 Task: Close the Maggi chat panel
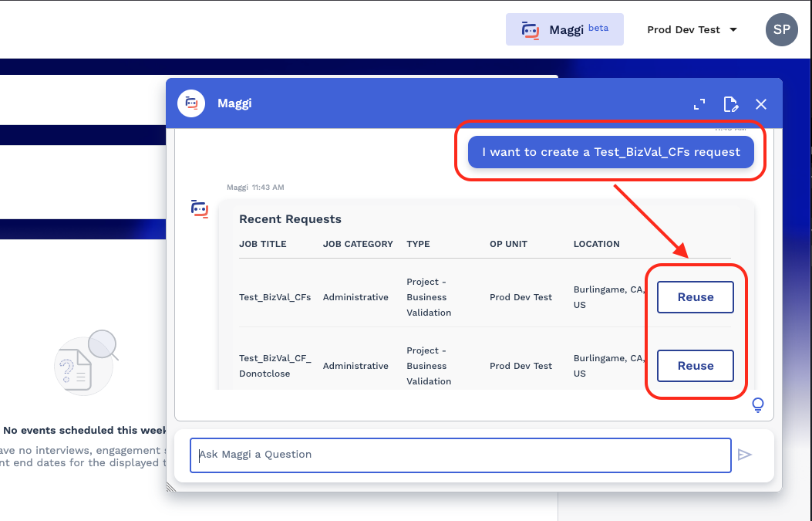pyautogui.click(x=761, y=104)
